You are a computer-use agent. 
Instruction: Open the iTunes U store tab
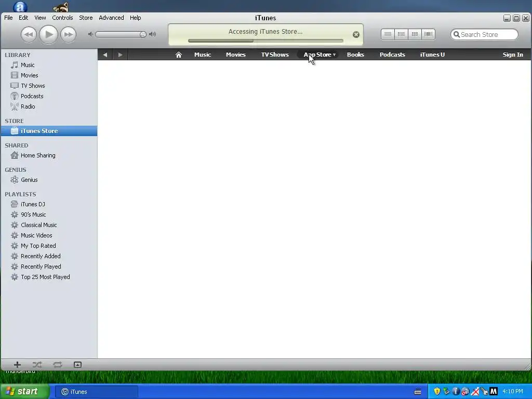[x=432, y=55]
